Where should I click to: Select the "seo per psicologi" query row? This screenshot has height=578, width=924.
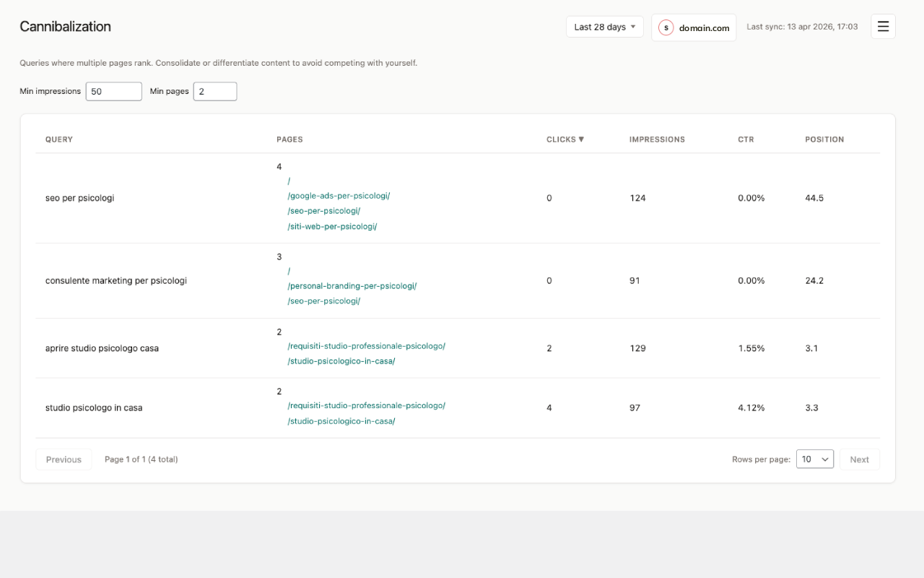pyautogui.click(x=79, y=197)
